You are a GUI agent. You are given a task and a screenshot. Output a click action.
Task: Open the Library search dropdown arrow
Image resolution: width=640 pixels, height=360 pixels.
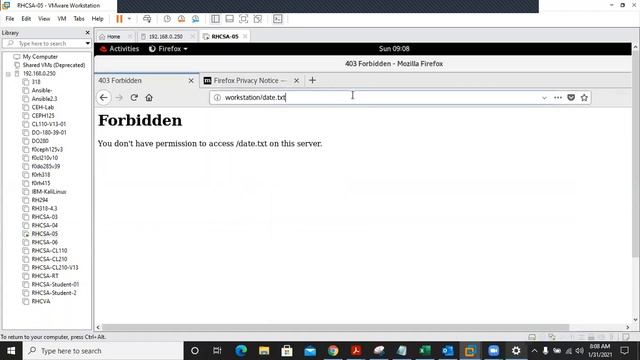tap(87, 43)
